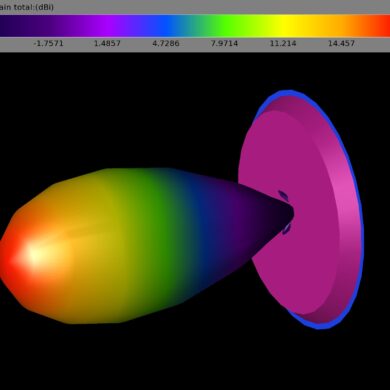Select the yellow region of the color scale
The image size is (390, 390).
pyautogui.click(x=283, y=26)
